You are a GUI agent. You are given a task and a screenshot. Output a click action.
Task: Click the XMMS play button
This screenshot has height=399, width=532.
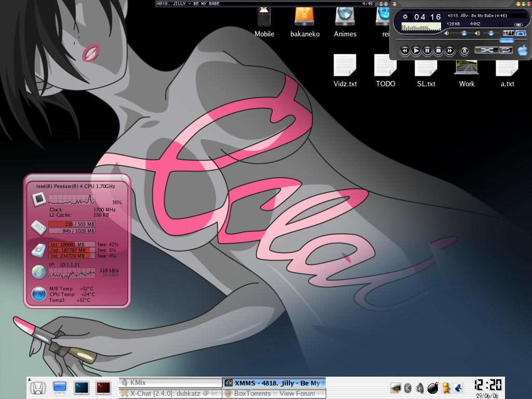tap(416, 50)
